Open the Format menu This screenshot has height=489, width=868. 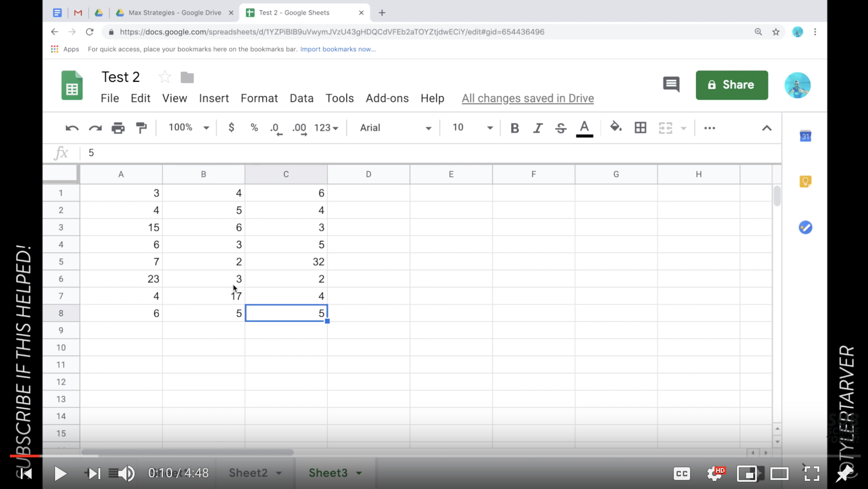pyautogui.click(x=259, y=98)
